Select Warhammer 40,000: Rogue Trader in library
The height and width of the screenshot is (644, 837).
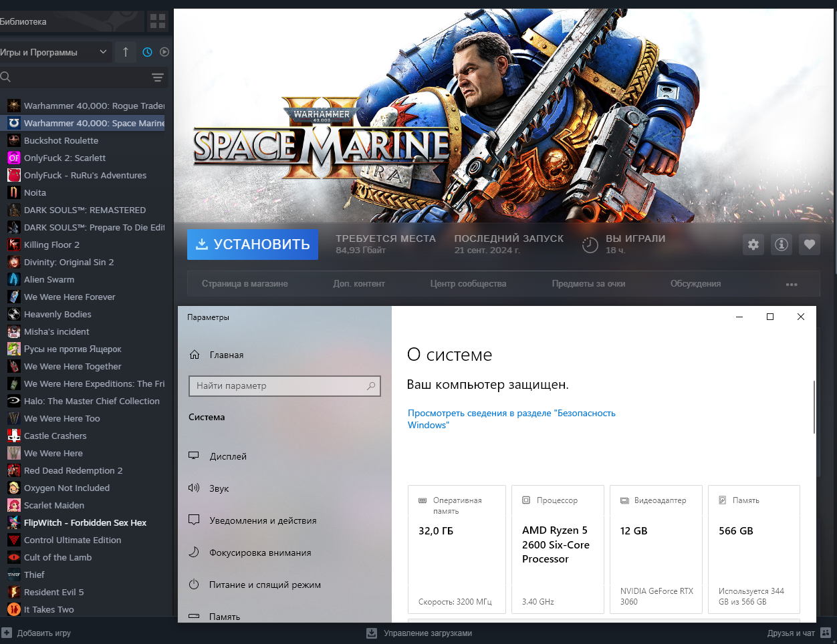(x=86, y=106)
